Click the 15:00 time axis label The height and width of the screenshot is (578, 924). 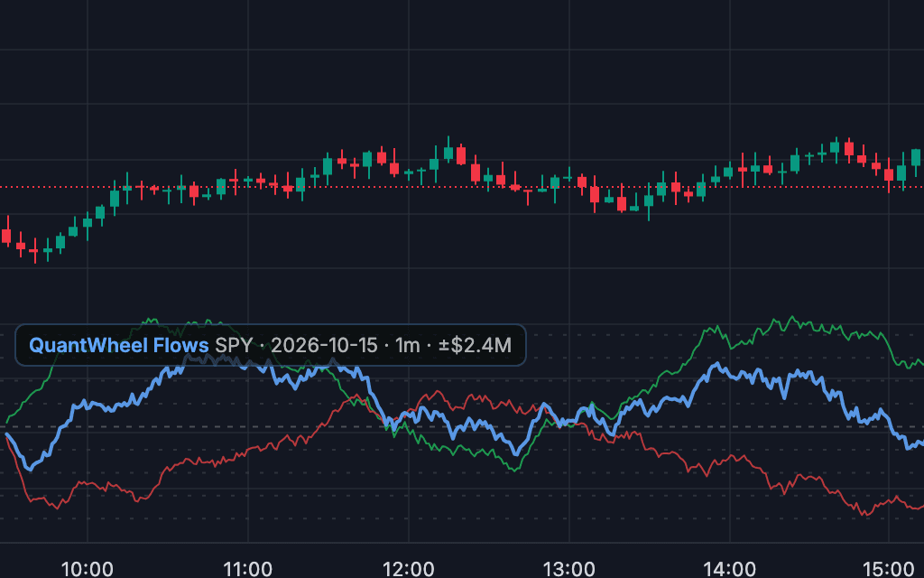(889, 569)
